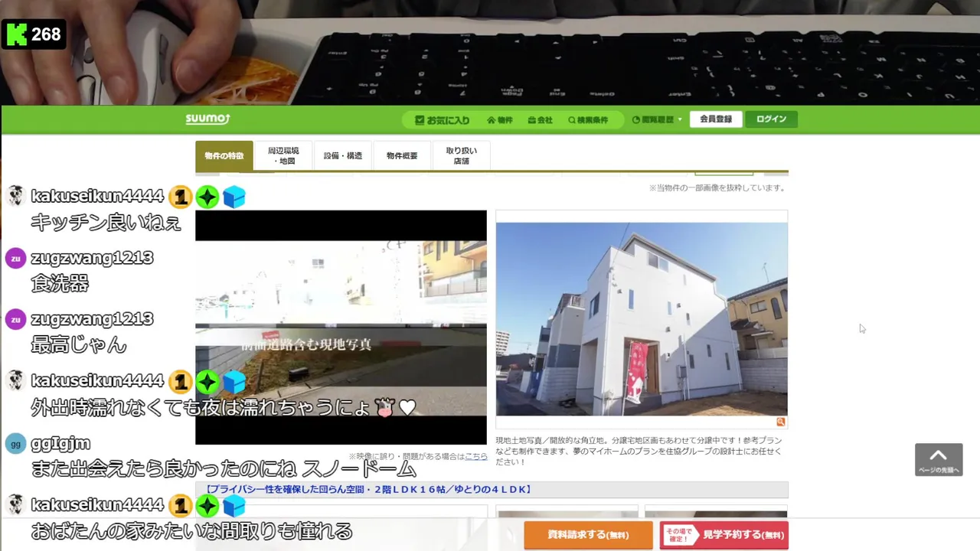Click the 資料請求する(無料) orange button
Image resolution: width=980 pixels, height=551 pixels.
pyautogui.click(x=588, y=535)
